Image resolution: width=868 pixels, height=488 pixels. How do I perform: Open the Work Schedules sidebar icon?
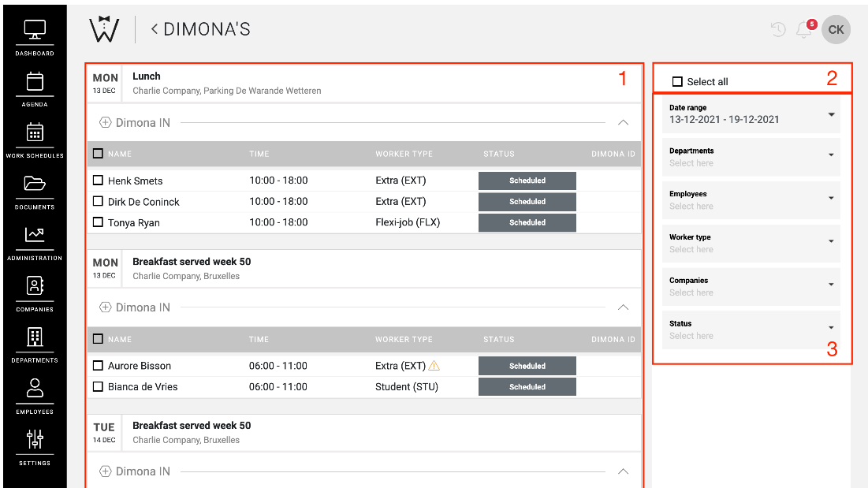pyautogui.click(x=34, y=132)
